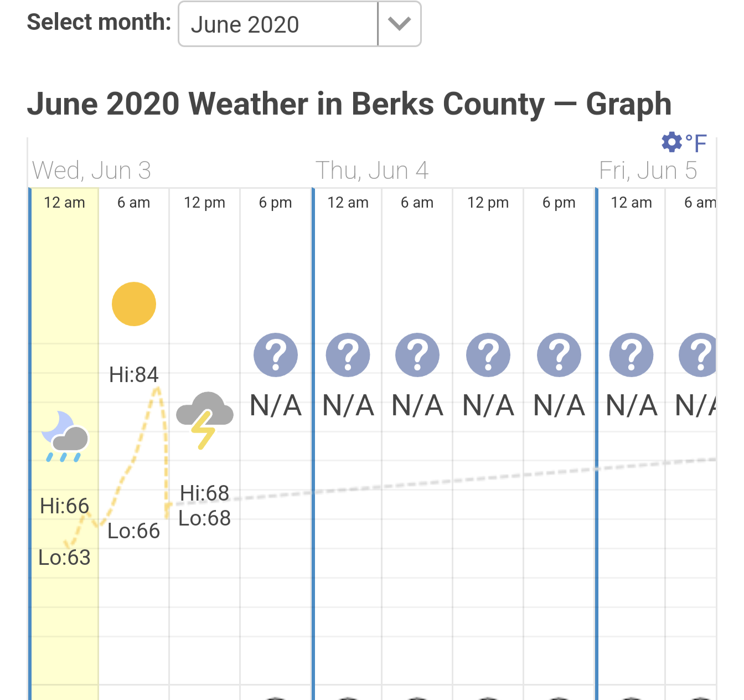This screenshot has height=700, width=744.
Task: Click the question mark icon under Friday 12 am
Action: click(631, 355)
